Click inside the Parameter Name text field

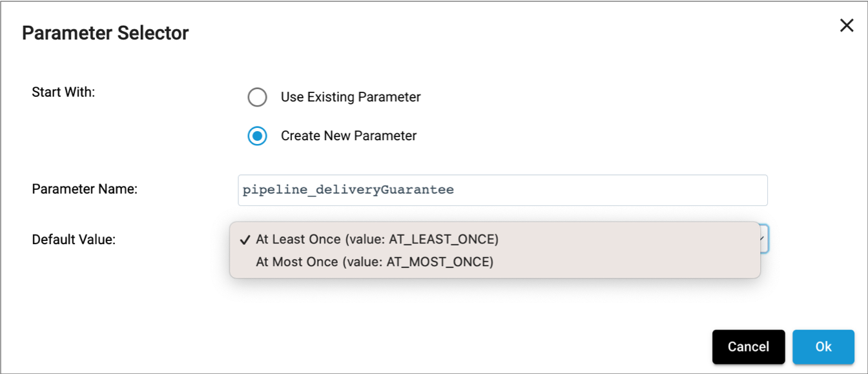(502, 190)
